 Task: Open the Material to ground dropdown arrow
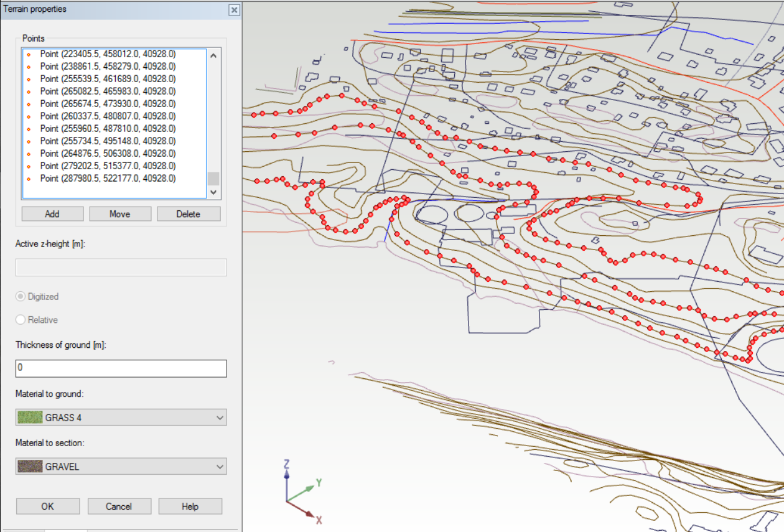click(220, 418)
